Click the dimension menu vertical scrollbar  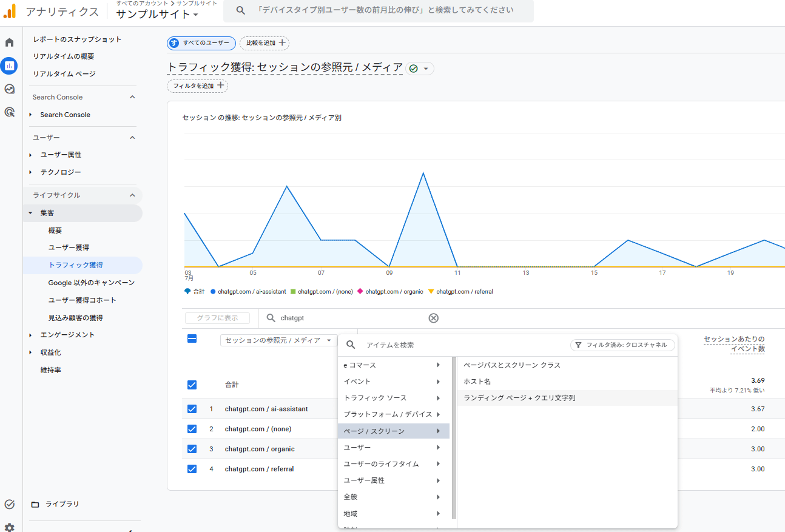[x=454, y=438]
